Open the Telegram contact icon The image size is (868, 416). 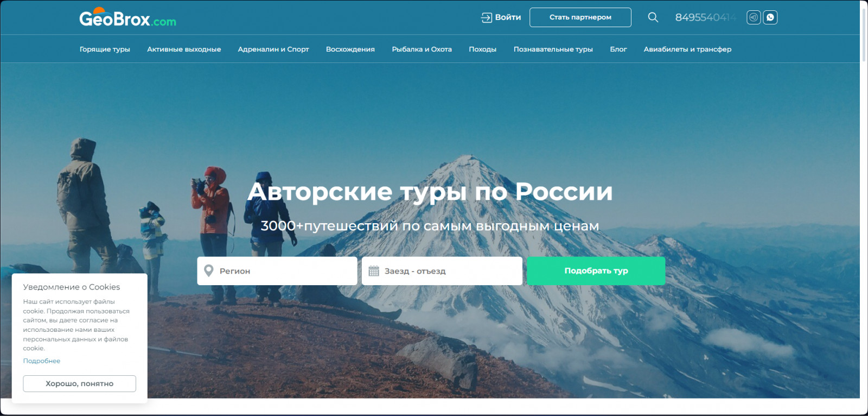coord(754,17)
